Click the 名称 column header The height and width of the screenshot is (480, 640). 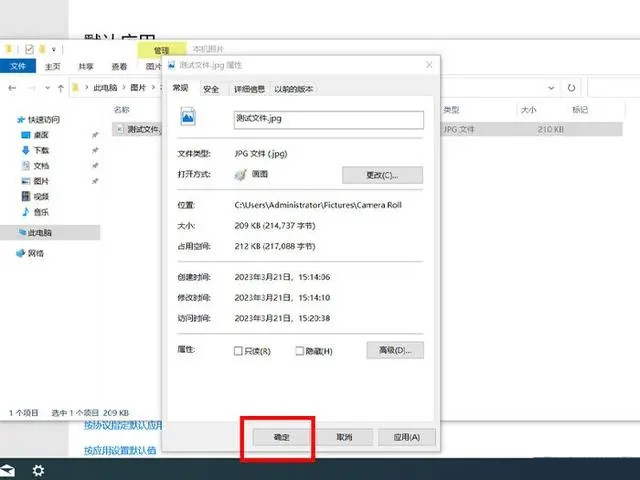[x=121, y=109]
